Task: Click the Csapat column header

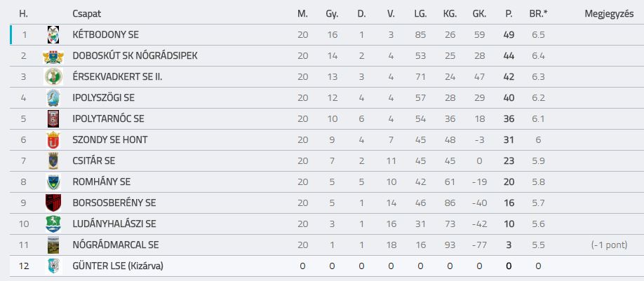Action: coord(87,13)
